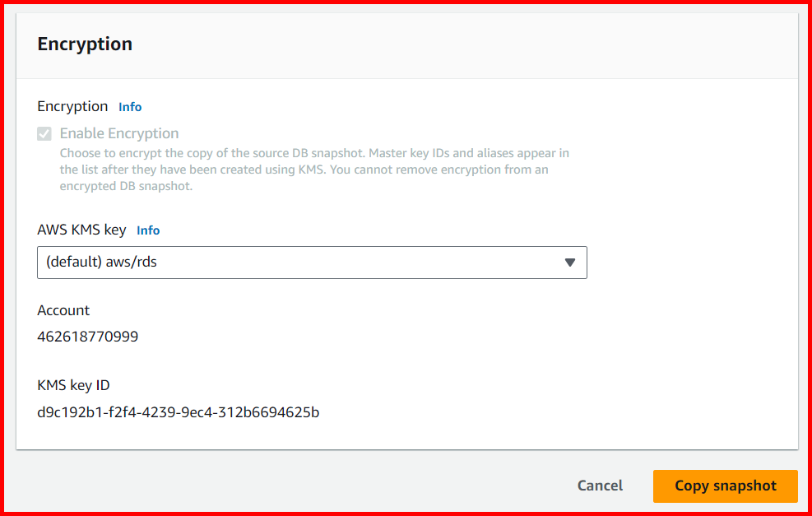This screenshot has height=516, width=812.
Task: Open the Info link next to AWS KMS key
Action: pos(148,230)
